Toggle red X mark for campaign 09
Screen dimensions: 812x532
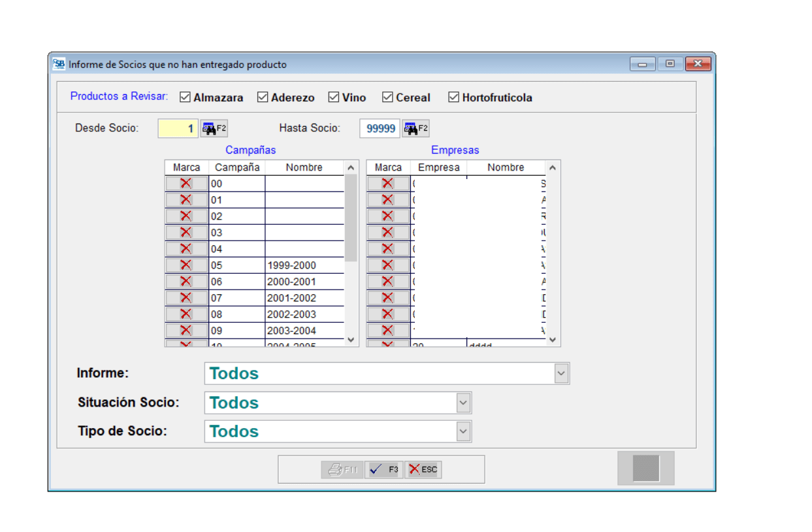pyautogui.click(x=186, y=331)
